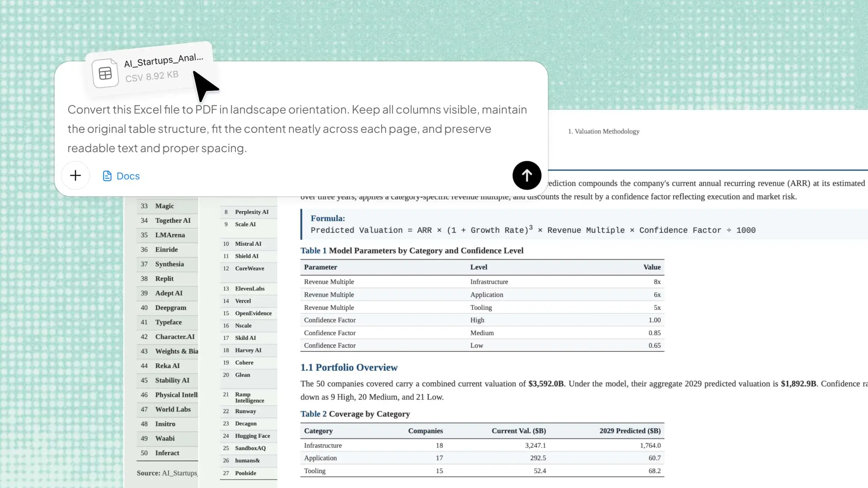Click the 'High' confidence level cell
868x488 pixels.
coord(477,320)
